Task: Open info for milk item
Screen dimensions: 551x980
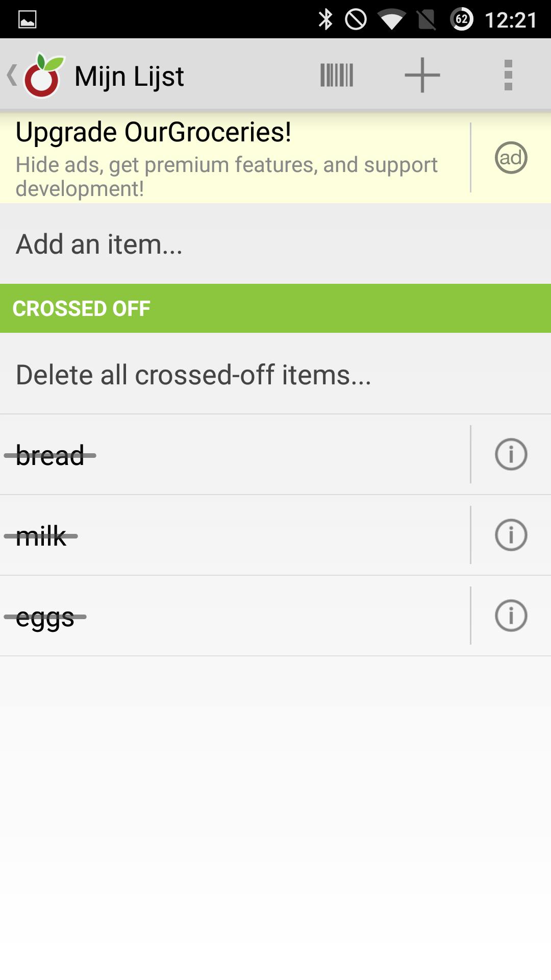Action: (511, 535)
